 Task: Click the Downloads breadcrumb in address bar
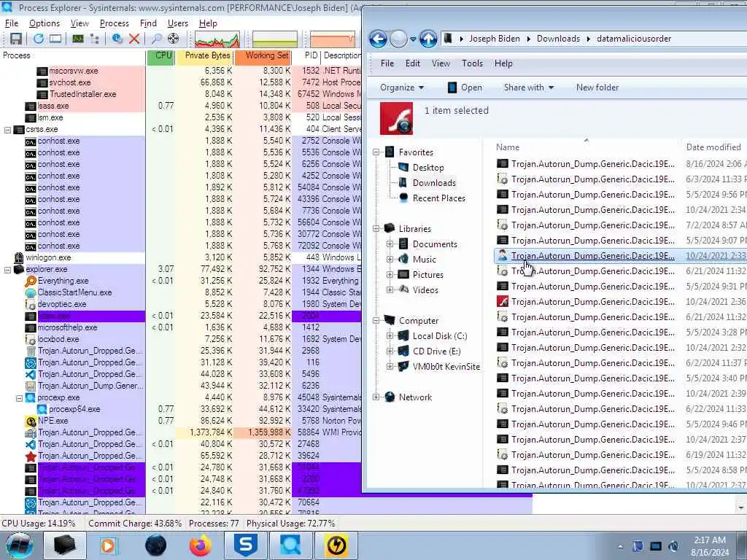click(558, 39)
